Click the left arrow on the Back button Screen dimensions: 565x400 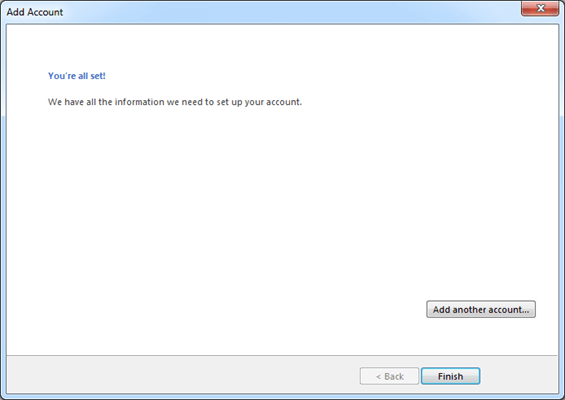click(378, 377)
